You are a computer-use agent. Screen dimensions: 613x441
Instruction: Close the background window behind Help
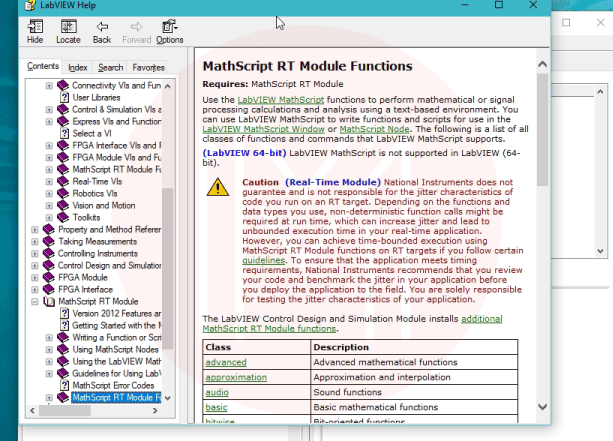click(x=600, y=23)
